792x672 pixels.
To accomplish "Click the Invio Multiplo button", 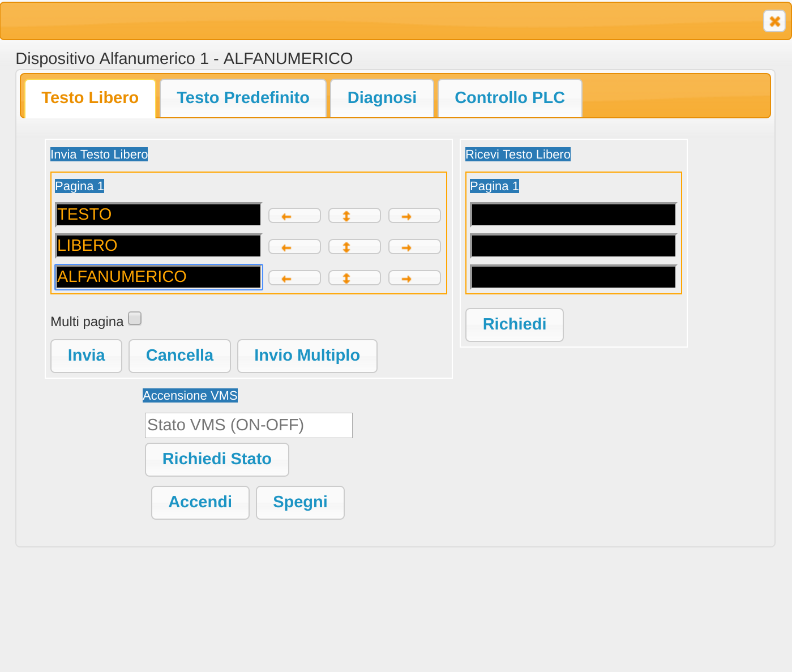I will coord(307,356).
